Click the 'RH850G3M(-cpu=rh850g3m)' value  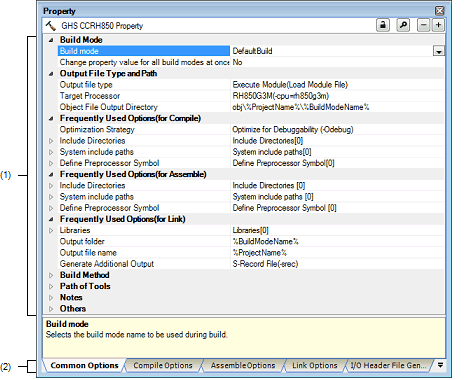[x=281, y=96]
